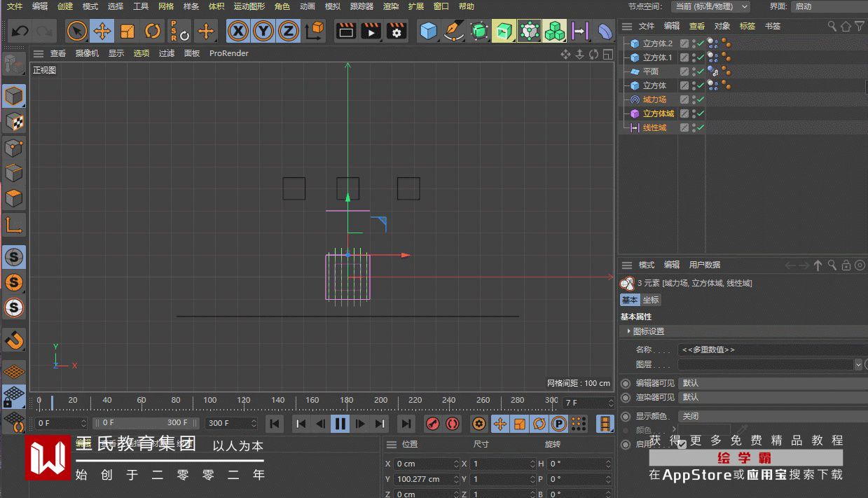
Task: Click the record active objects keyframe button
Action: pos(433,424)
